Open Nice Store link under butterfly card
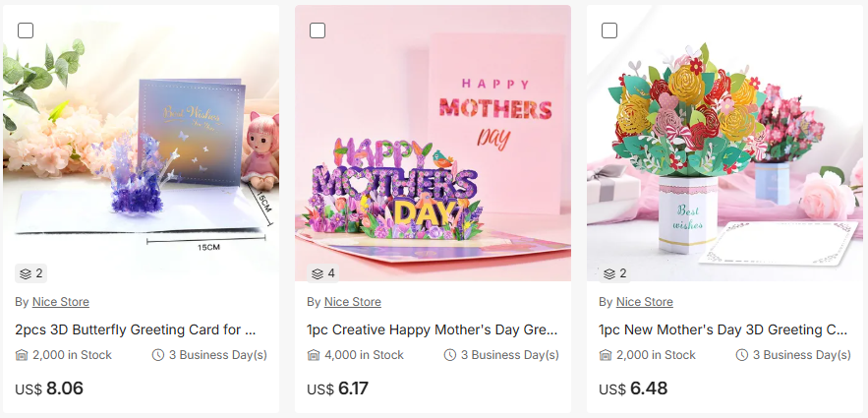This screenshot has width=868, height=418. tap(60, 302)
